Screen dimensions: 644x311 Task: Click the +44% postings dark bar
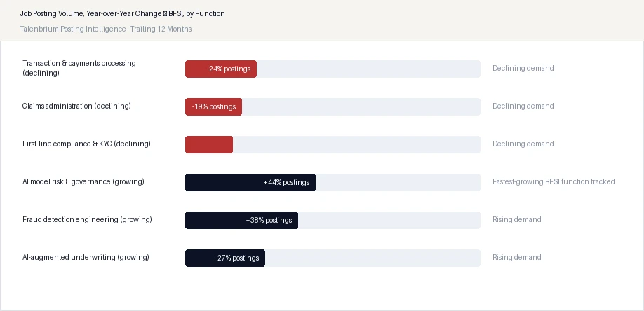(x=250, y=182)
